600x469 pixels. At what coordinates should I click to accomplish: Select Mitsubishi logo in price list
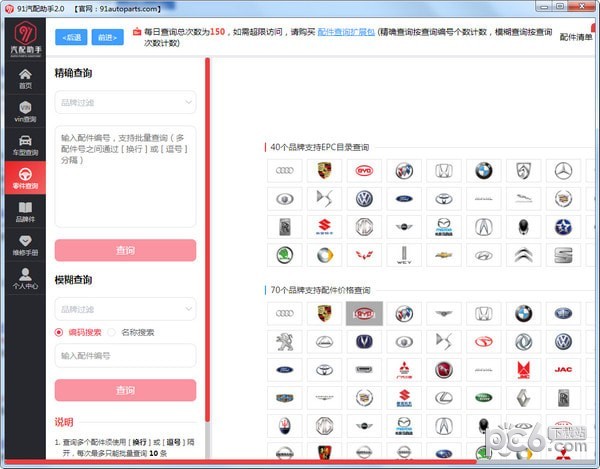pos(404,370)
